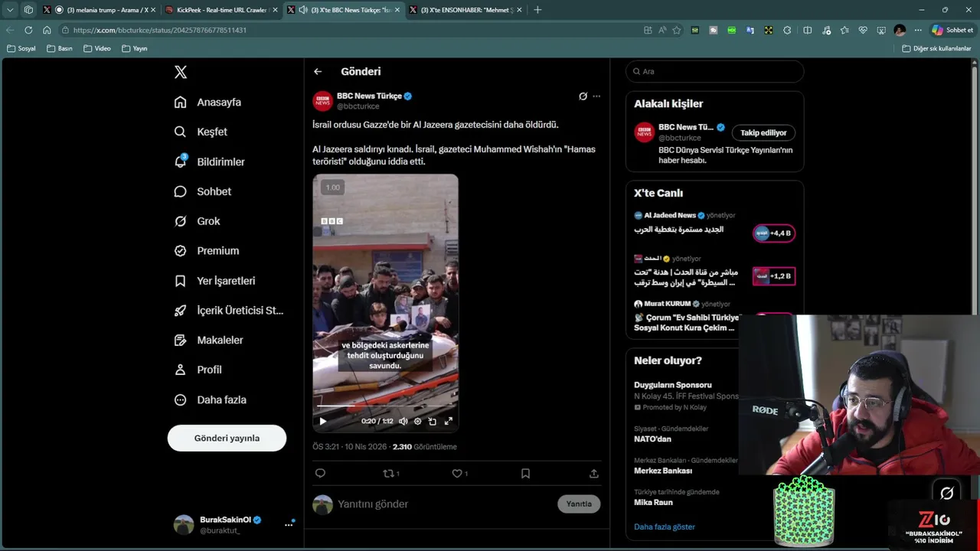The width and height of the screenshot is (980, 551).
Task: Open a new browser tab
Action: (537, 10)
